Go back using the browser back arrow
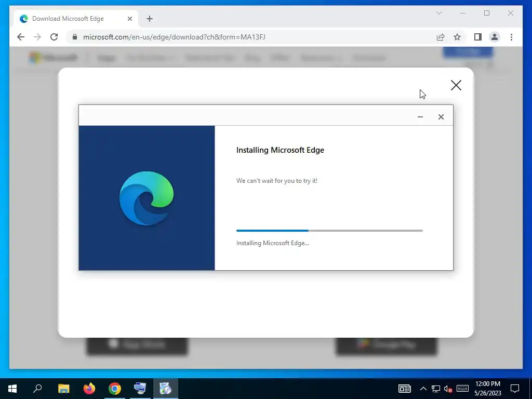Image resolution: width=532 pixels, height=399 pixels. (21, 37)
